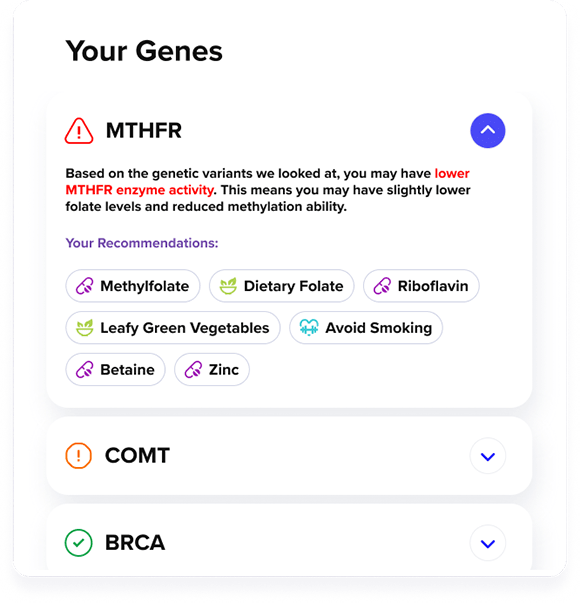This screenshot has width=580, height=603.
Task: Click the heart dumbbell icon in Avoid Smoking
Action: click(309, 328)
